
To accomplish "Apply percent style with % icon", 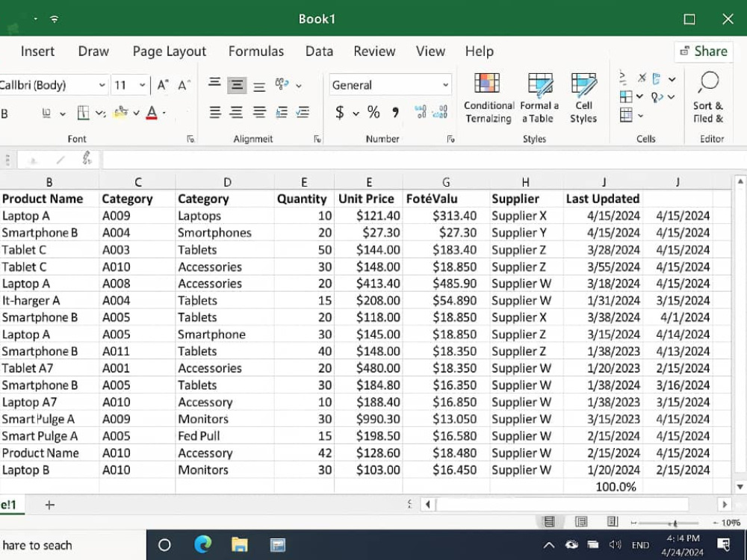I will (x=373, y=113).
